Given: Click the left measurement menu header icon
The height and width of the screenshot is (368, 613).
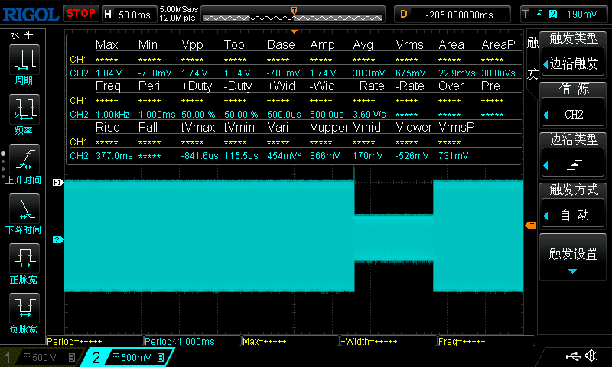Looking at the screenshot, I should [x=23, y=35].
